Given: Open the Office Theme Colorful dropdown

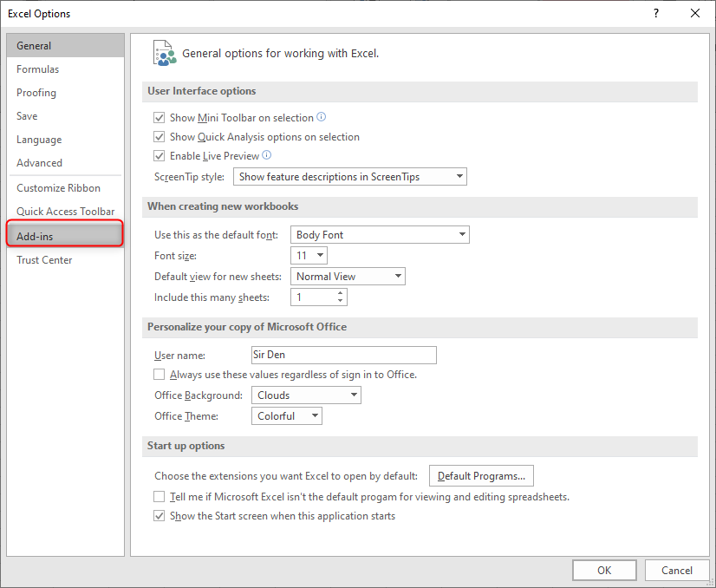Looking at the screenshot, I should [287, 416].
